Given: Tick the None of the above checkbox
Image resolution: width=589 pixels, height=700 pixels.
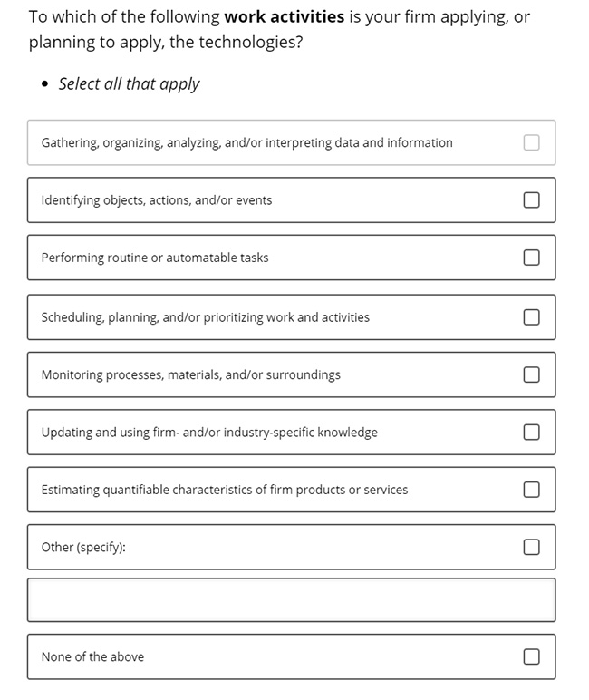Looking at the screenshot, I should pos(531,656).
